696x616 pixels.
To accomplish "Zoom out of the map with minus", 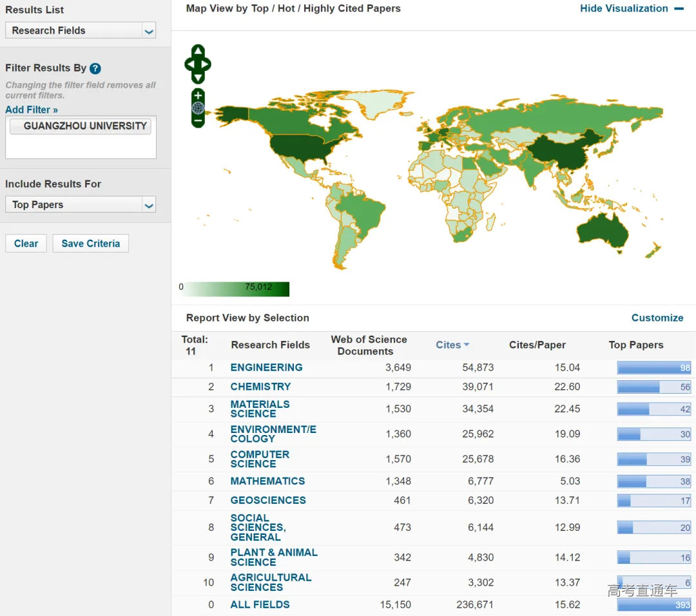I will [x=198, y=120].
